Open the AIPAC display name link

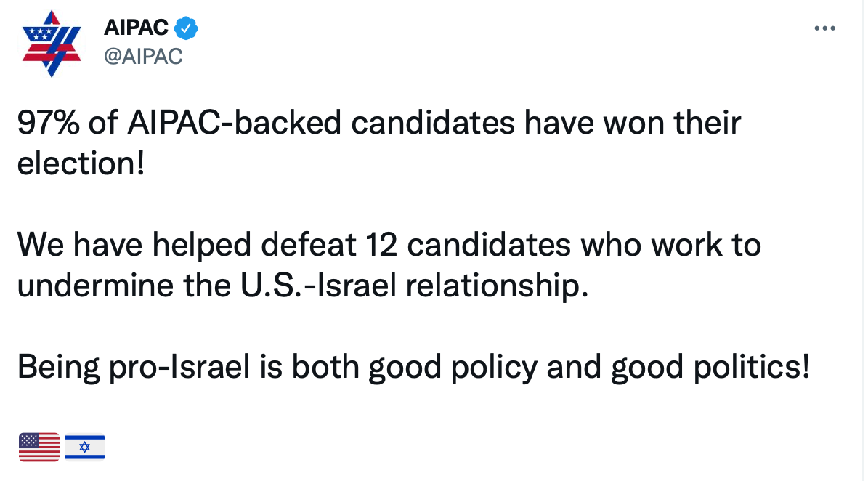pos(136,27)
